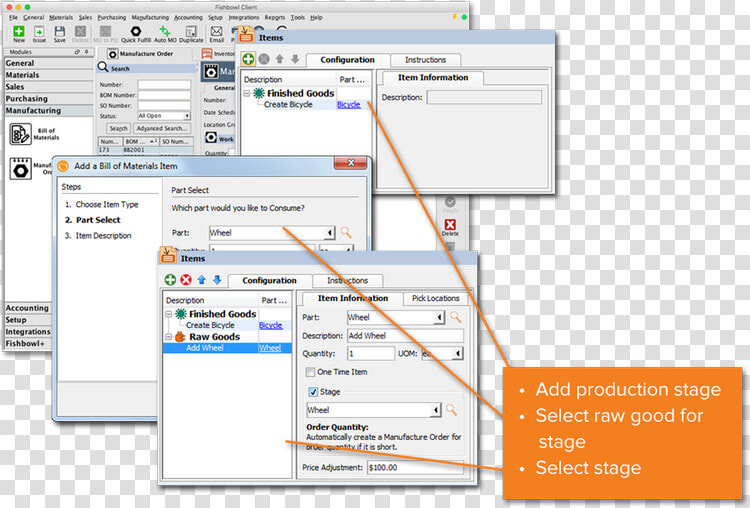Click magnifier in Add a Bill of Materials Item dialog

point(346,232)
